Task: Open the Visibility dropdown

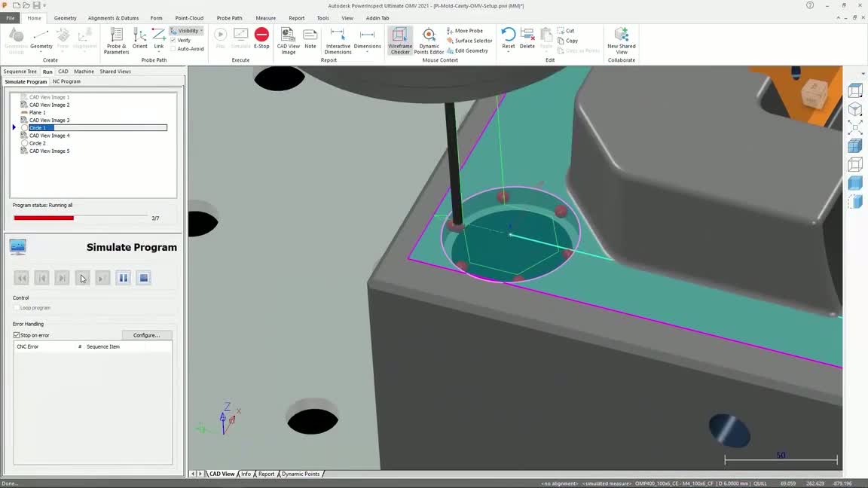Action: [187, 31]
